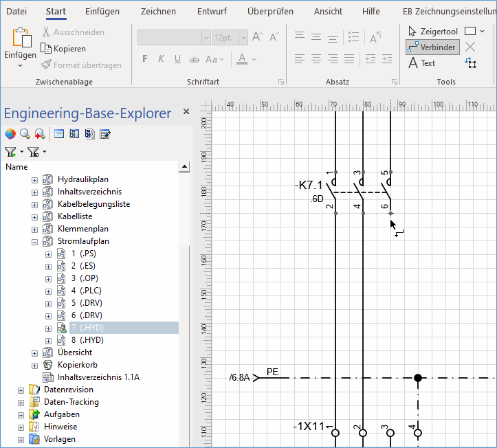The width and height of the screenshot is (497, 448).
Task: Click the edit properties window icon in Explorer
Action: (105, 134)
